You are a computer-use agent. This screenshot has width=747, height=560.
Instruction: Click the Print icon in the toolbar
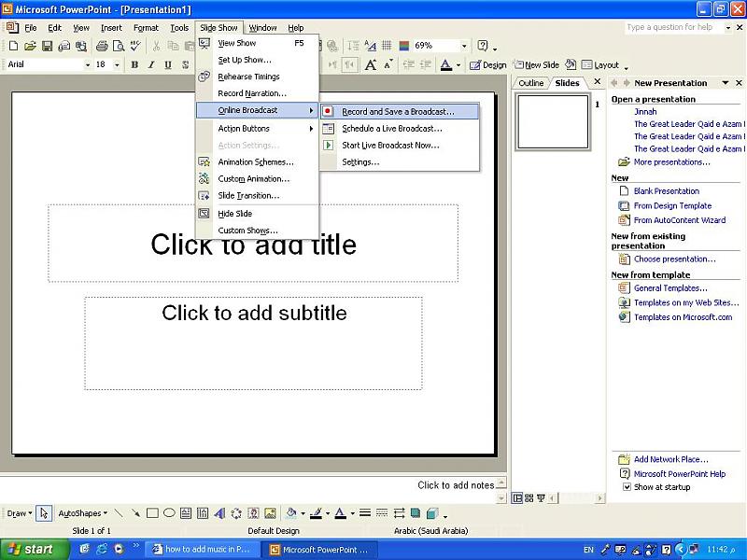click(x=102, y=46)
